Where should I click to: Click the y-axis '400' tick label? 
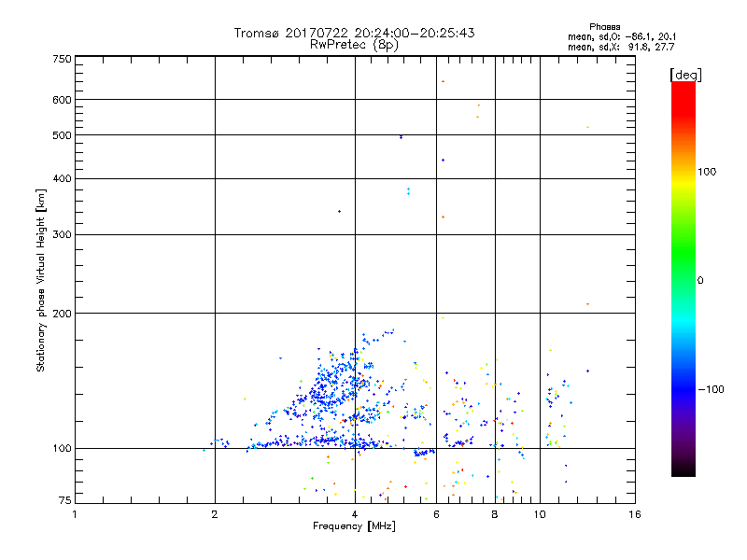62,178
